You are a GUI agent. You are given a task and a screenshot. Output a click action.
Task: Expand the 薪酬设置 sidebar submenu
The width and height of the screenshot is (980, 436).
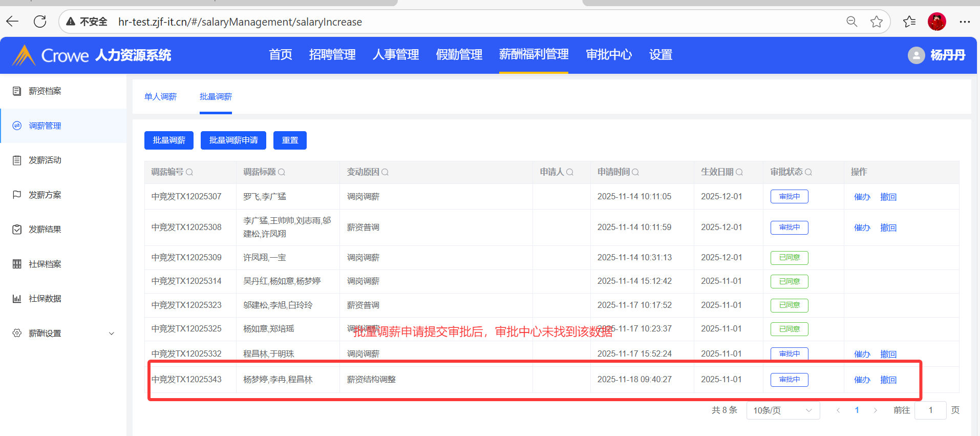(111, 334)
